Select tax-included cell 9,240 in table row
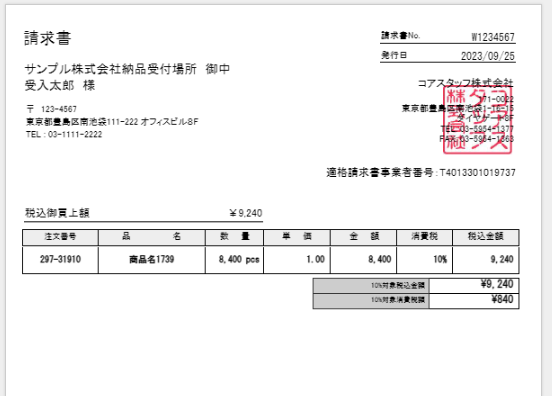552x396 pixels. pos(486,259)
